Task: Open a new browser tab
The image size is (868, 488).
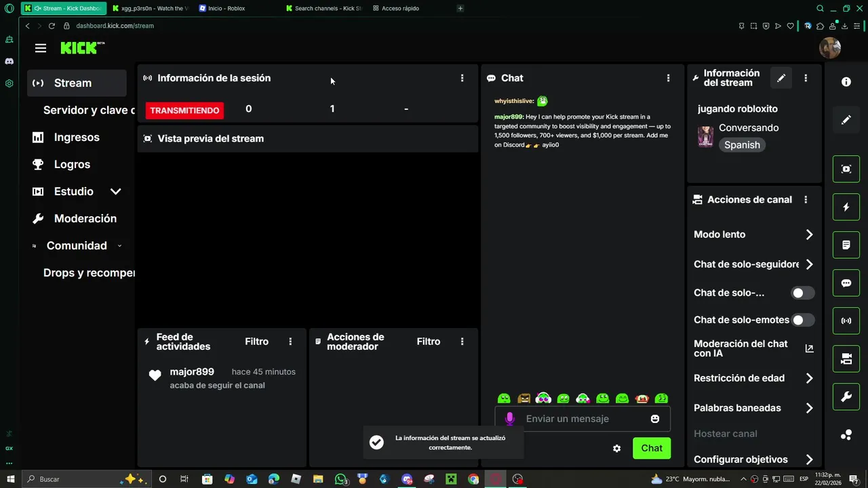Action: [x=460, y=8]
